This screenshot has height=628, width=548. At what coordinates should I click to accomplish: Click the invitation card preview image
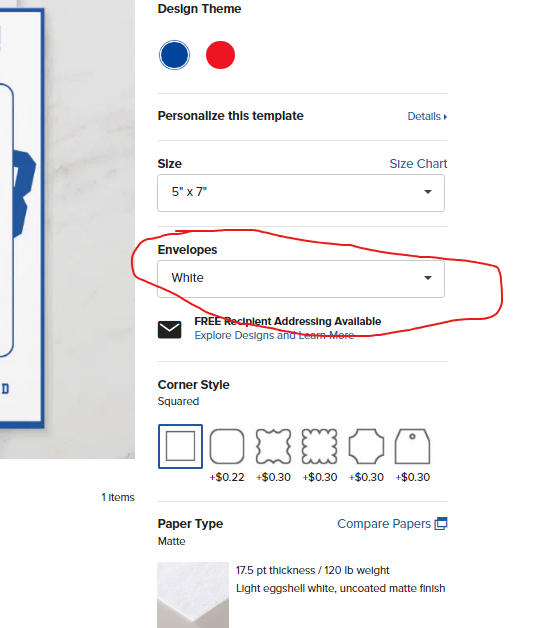[22, 218]
